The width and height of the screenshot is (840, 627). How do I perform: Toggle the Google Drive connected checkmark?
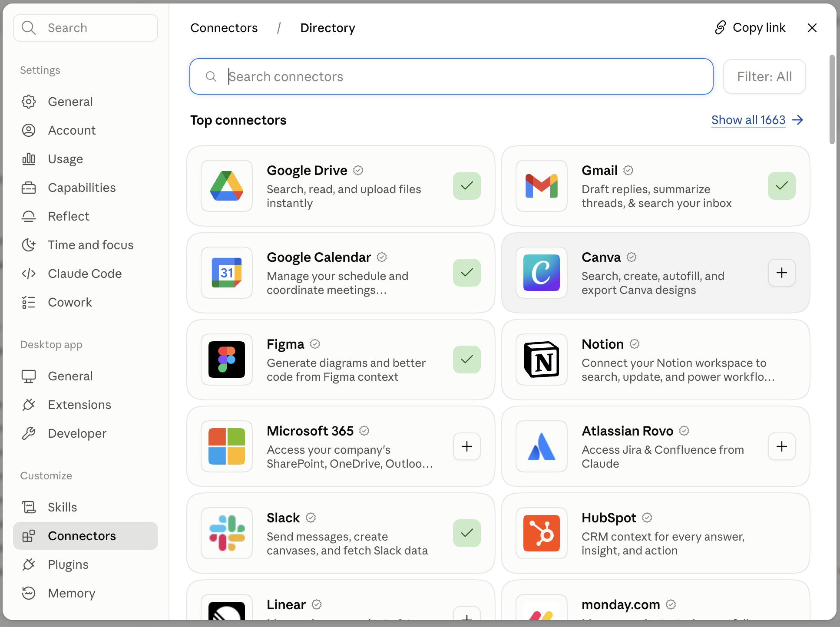click(x=467, y=186)
